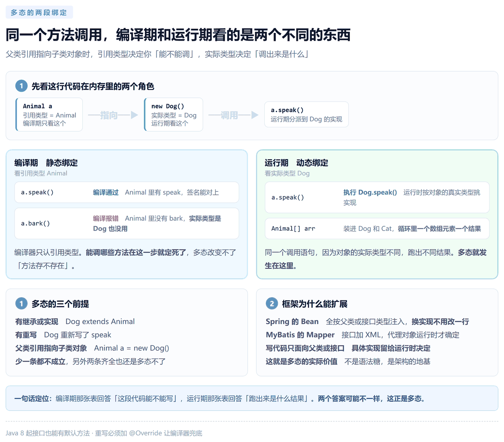This screenshot has height=442, width=504.
Task: Select the 运行期分派到 Dog 的实现 text
Action: 306,119
